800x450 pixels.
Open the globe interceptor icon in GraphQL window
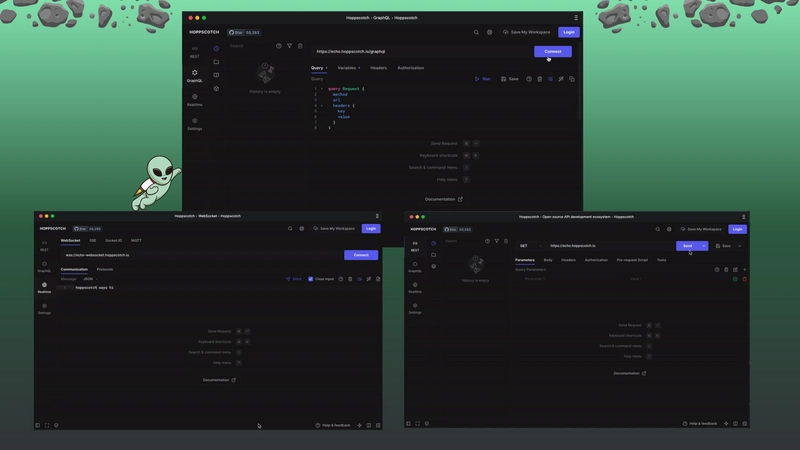coord(489,32)
